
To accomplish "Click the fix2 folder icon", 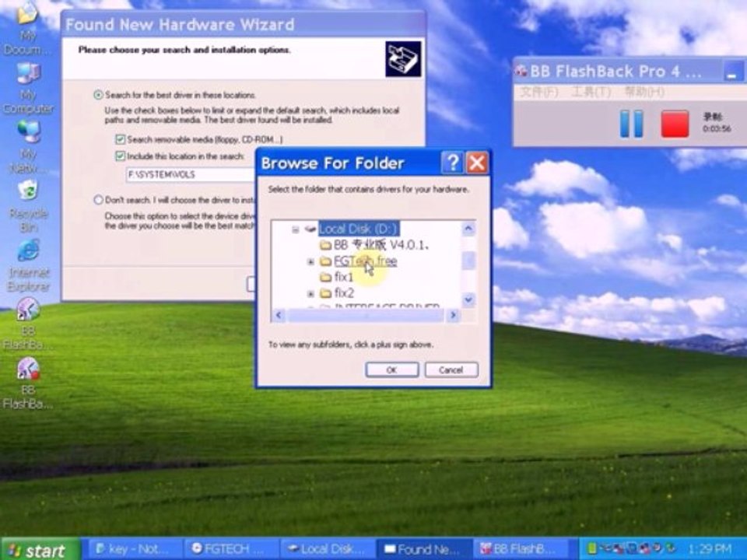I will (x=325, y=293).
